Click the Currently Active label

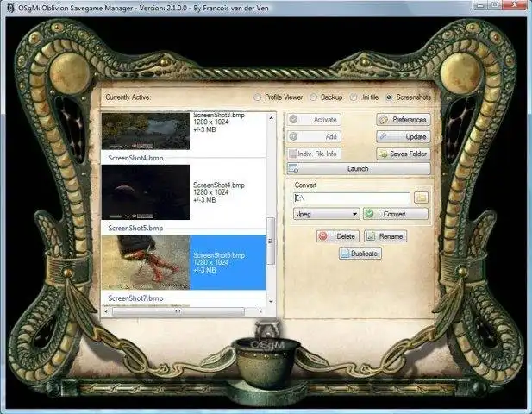click(128, 97)
